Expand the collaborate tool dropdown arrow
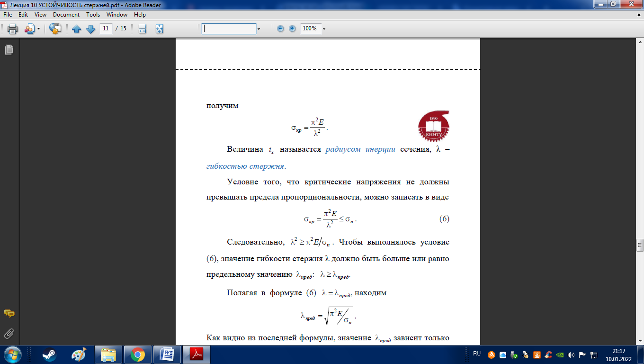The image size is (644, 364). pyautogui.click(x=38, y=29)
